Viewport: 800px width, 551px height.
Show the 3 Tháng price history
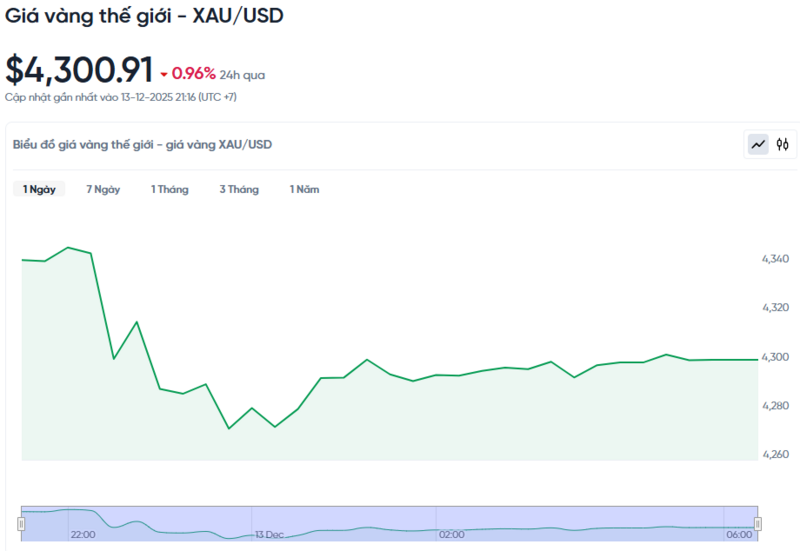(239, 189)
